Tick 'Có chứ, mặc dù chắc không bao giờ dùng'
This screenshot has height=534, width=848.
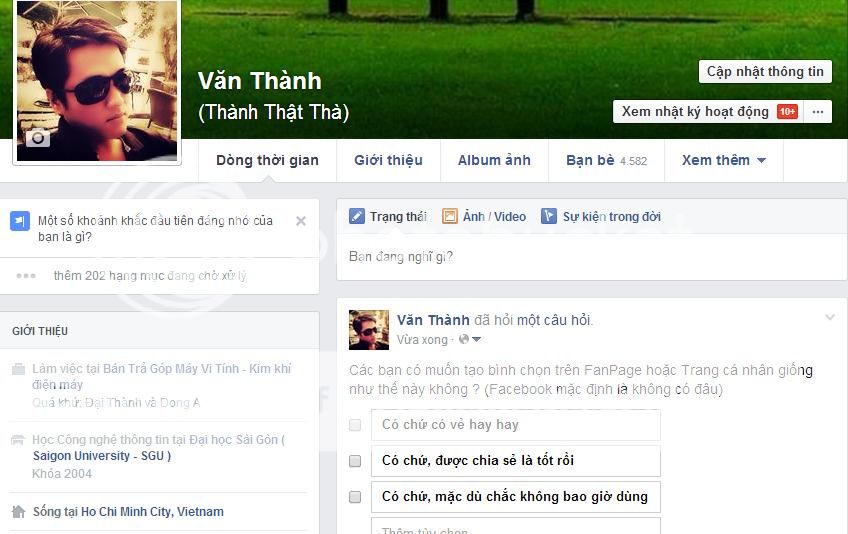[x=355, y=497]
